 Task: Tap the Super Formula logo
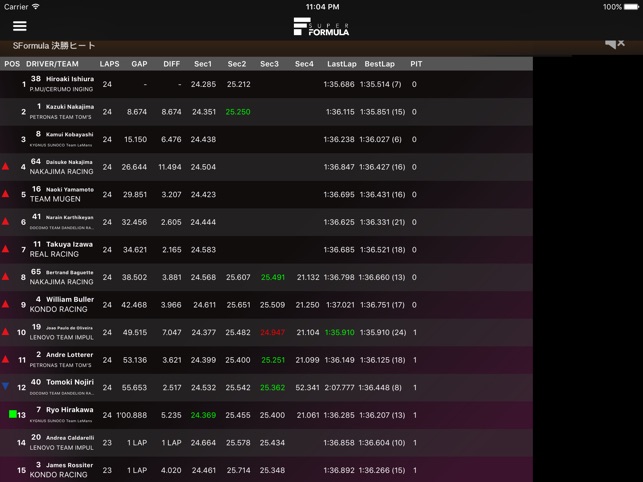(321, 27)
